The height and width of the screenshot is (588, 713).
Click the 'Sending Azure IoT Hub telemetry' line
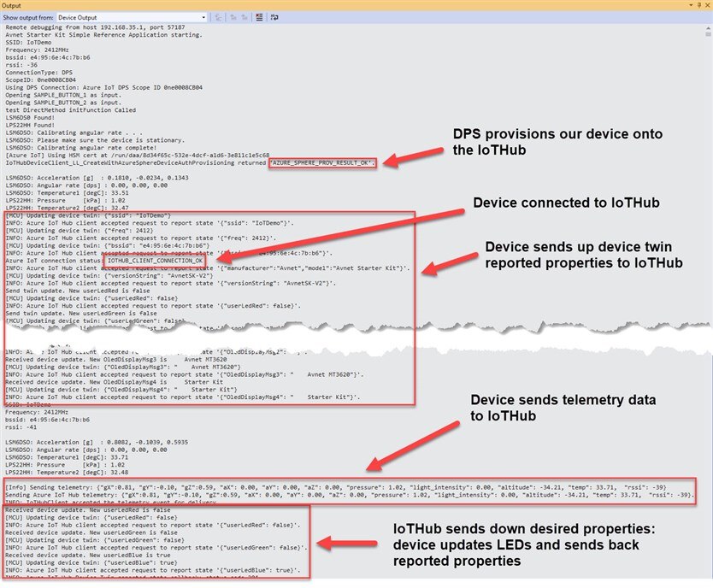pos(350,495)
